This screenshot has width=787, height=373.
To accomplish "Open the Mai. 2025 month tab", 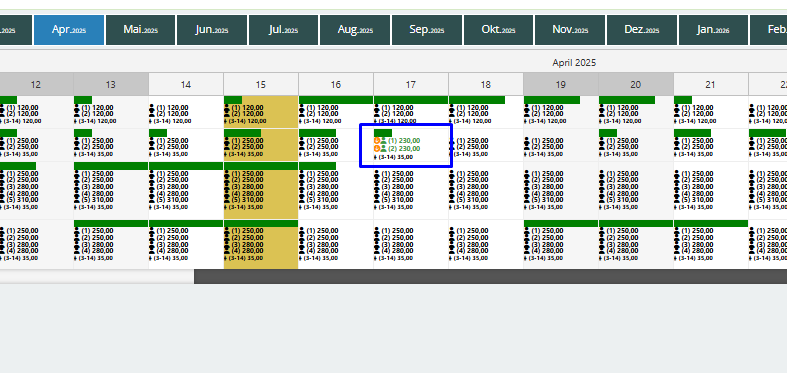I will tap(141, 30).
